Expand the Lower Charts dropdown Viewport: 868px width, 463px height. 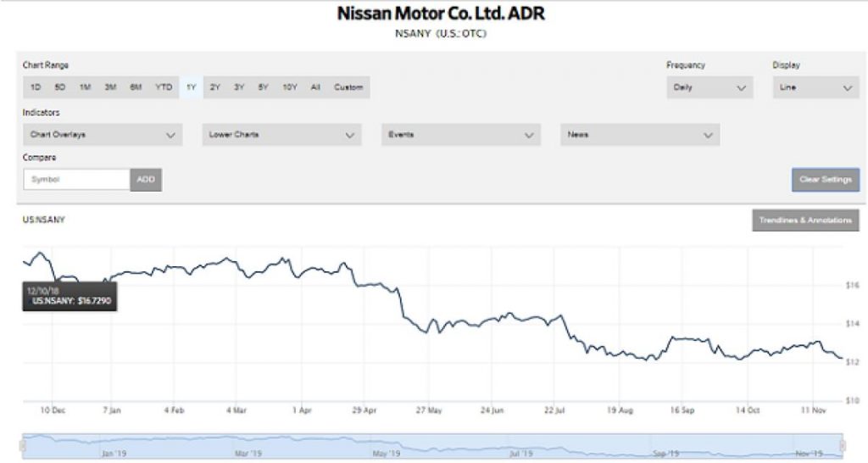281,135
